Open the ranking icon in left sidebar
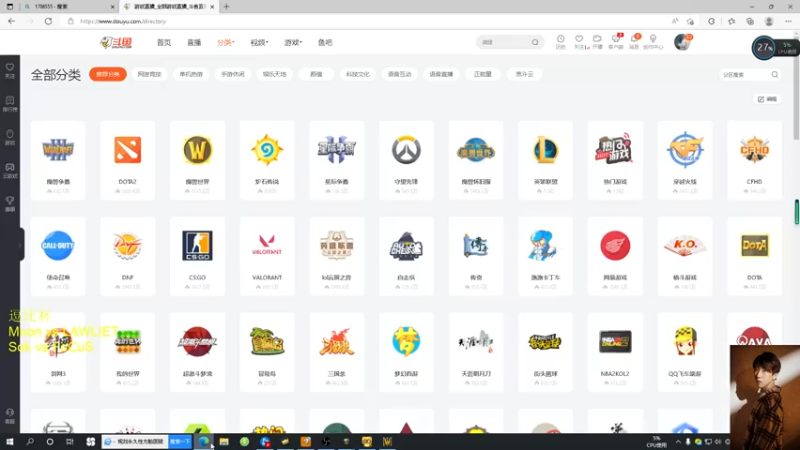This screenshot has height=450, width=800. click(x=10, y=104)
